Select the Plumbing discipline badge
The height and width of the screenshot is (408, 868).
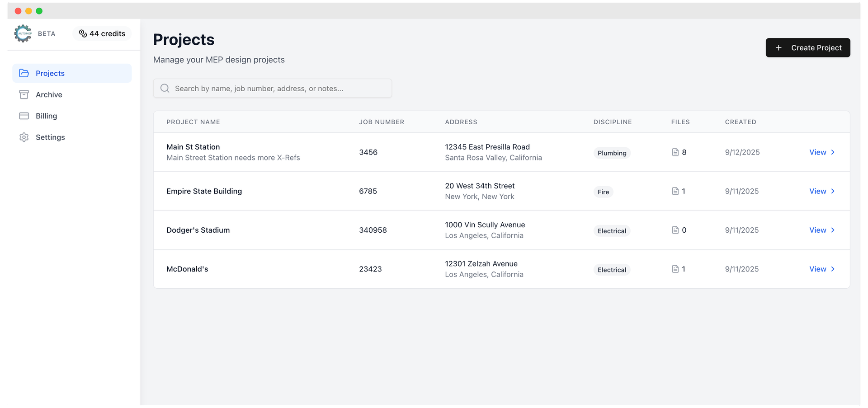[612, 153]
